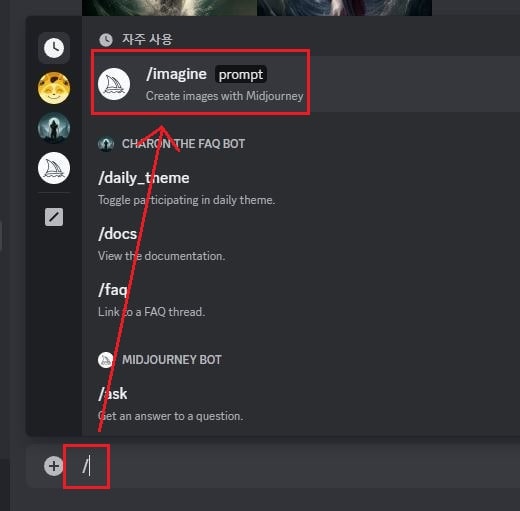Viewport: 520px width, 511px height.
Task: Select the Charon hooded figure sidebar icon
Action: (54, 128)
